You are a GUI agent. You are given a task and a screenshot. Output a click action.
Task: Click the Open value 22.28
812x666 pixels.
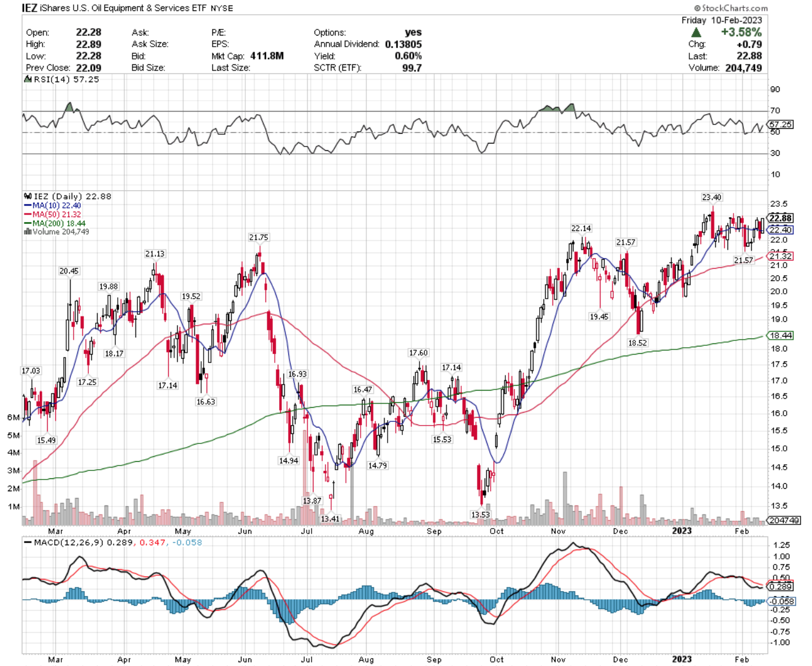88,32
